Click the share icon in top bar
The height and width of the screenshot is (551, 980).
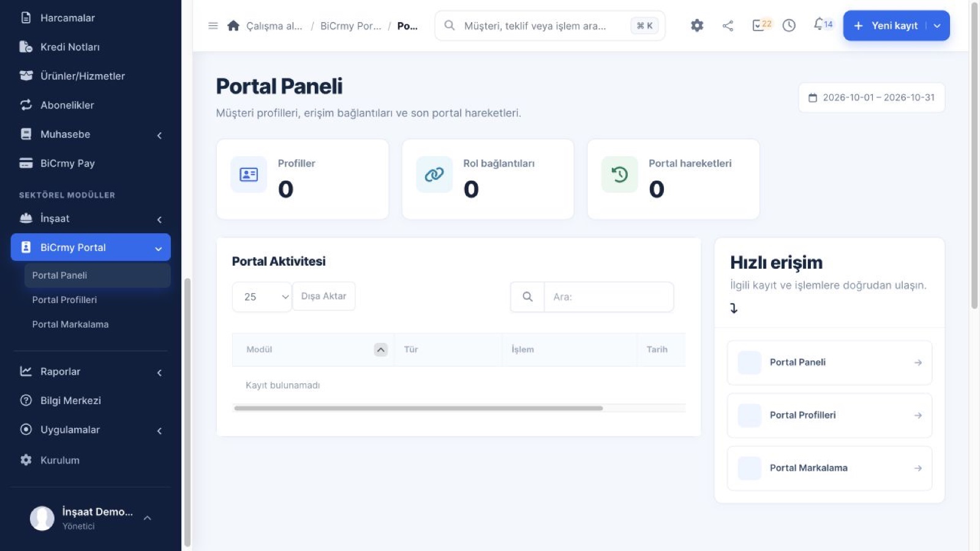coord(728,26)
